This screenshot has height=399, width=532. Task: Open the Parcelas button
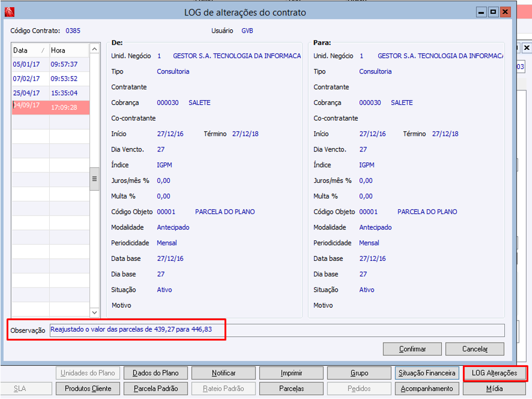tap(291, 389)
